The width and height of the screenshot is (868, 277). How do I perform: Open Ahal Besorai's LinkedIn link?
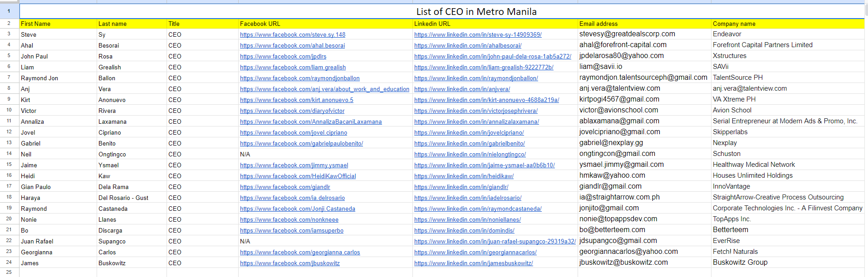pos(468,45)
